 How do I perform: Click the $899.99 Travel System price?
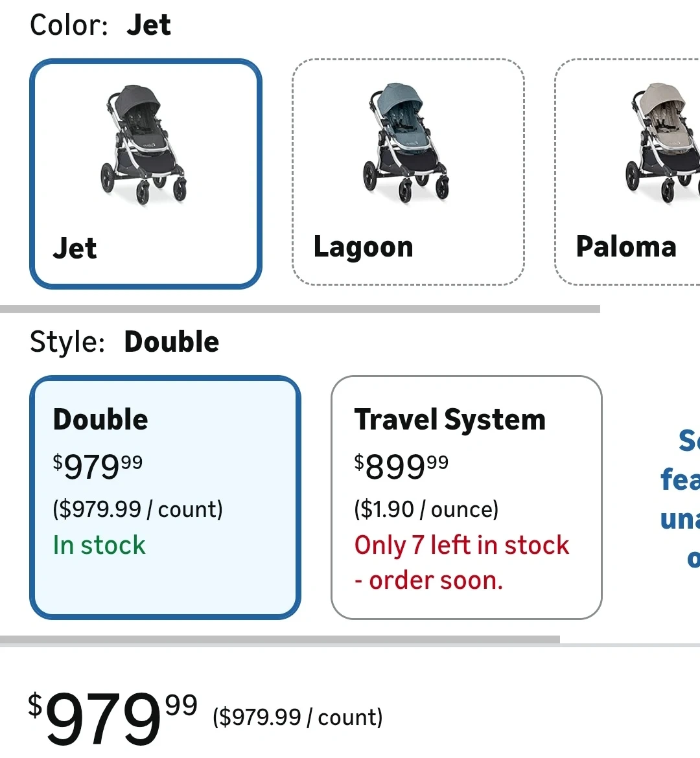(x=401, y=465)
